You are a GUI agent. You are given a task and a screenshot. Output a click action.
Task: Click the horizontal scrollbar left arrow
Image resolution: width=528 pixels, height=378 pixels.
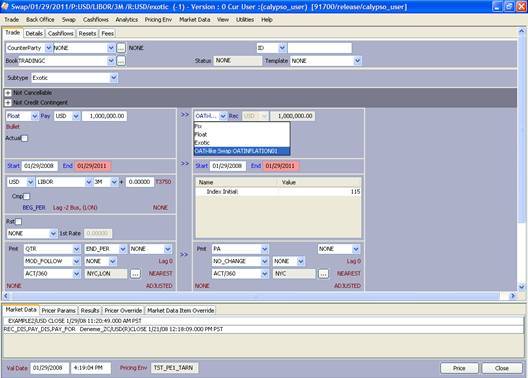(x=6, y=296)
